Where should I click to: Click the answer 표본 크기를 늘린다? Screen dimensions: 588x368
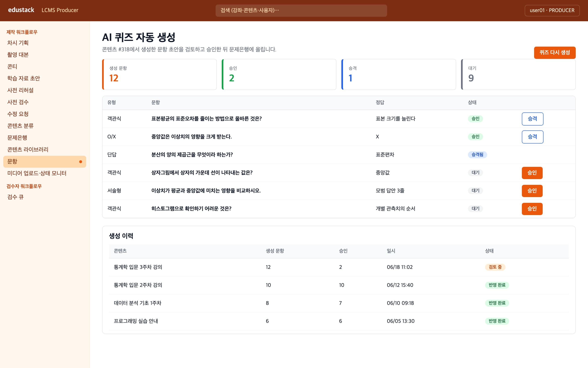click(395, 119)
